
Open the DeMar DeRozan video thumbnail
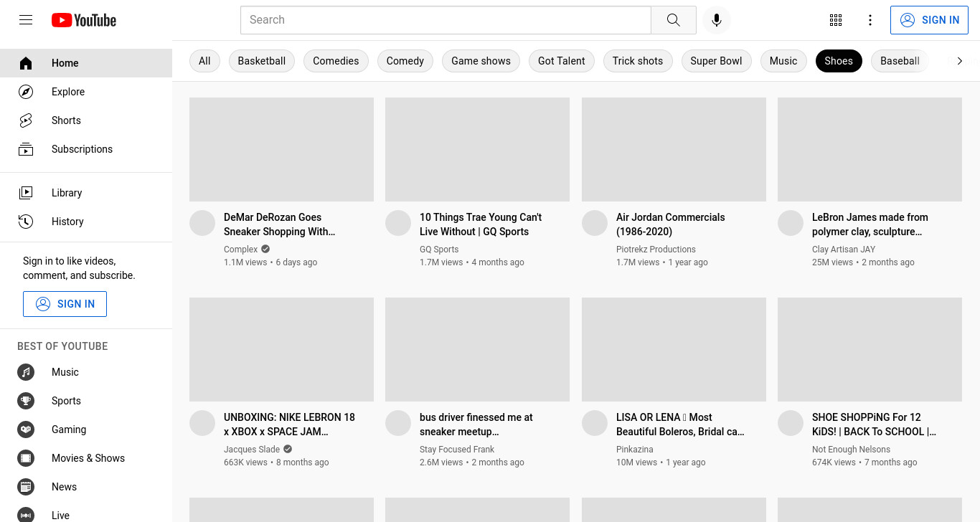281,149
